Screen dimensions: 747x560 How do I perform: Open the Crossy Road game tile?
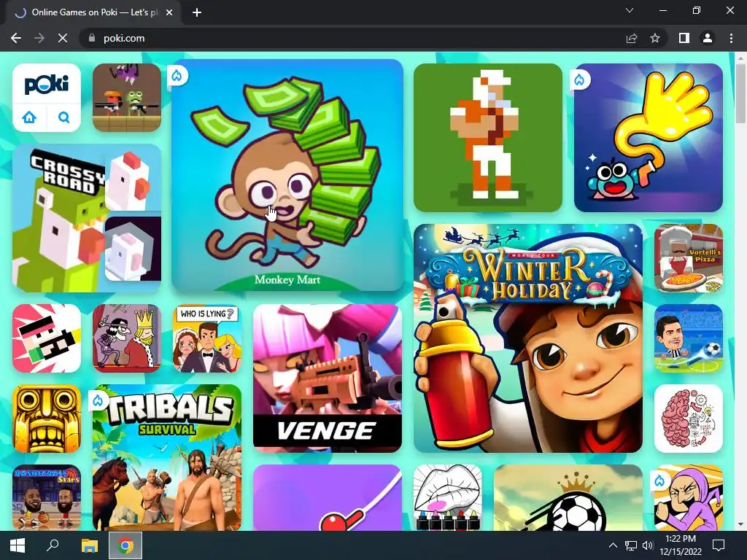(x=87, y=217)
